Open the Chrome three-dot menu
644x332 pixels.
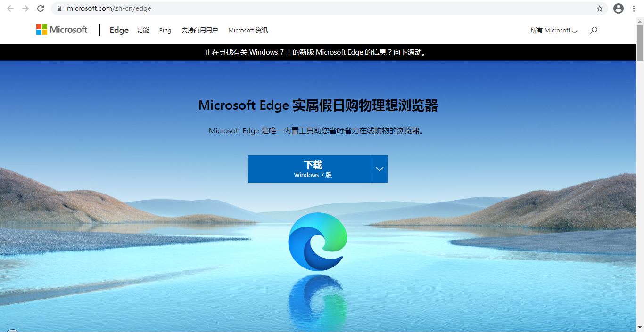pos(634,8)
